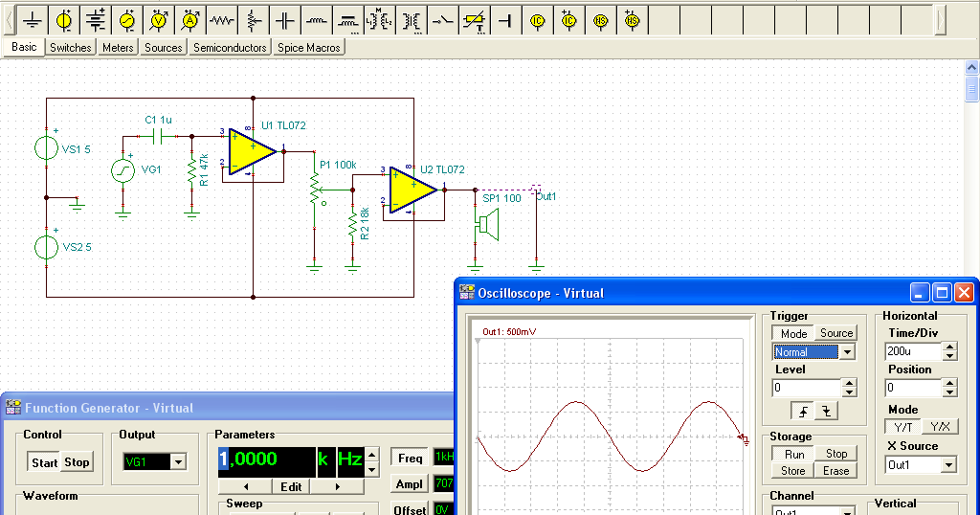
Task: Store the oscilloscope waveform
Action: [793, 471]
